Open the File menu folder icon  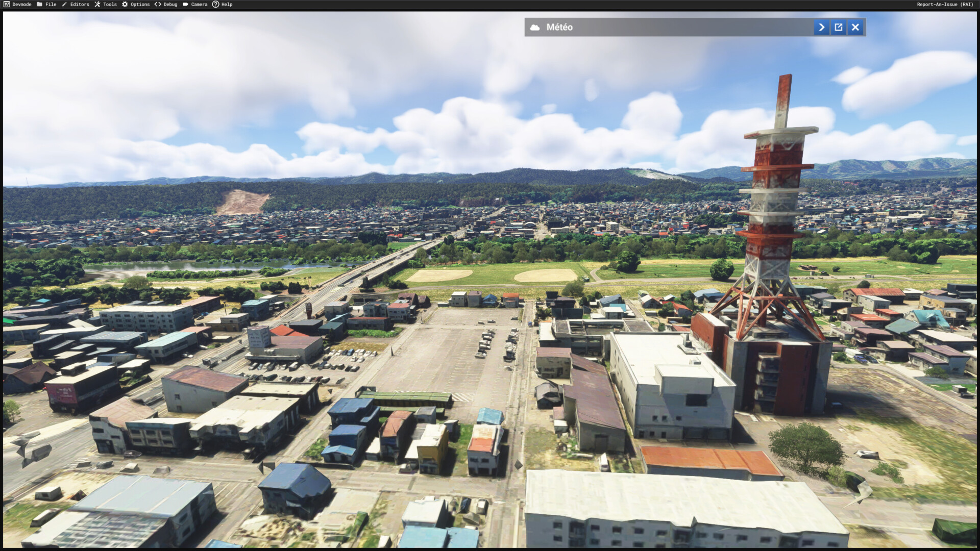40,4
